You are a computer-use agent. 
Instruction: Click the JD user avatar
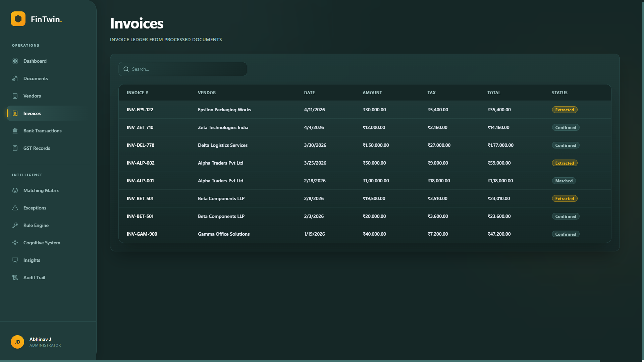(x=17, y=342)
